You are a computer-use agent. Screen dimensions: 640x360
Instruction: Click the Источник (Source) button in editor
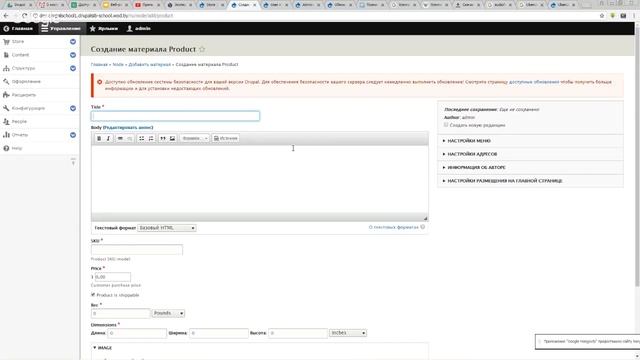[x=226, y=138]
